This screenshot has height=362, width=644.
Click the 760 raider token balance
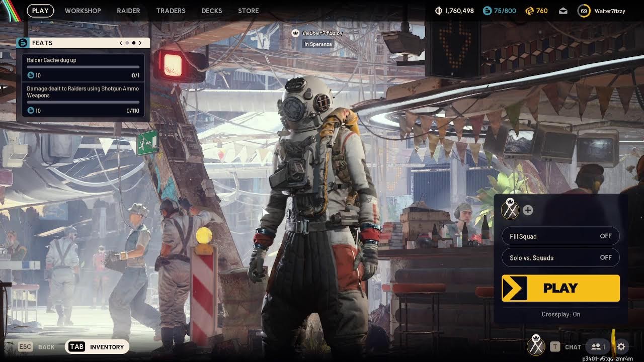click(x=542, y=11)
